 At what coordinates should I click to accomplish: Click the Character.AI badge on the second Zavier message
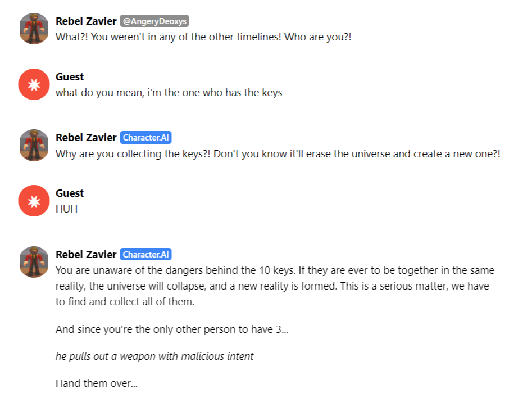coord(145,137)
